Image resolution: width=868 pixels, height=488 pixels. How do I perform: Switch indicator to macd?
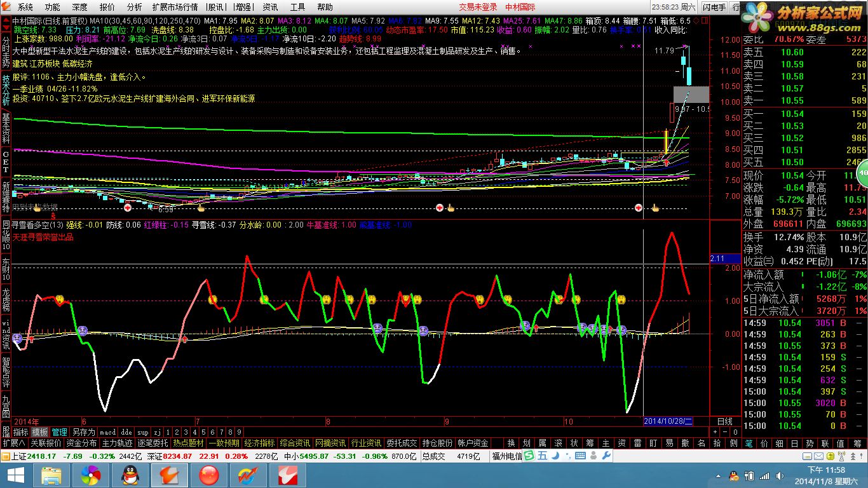[108, 432]
